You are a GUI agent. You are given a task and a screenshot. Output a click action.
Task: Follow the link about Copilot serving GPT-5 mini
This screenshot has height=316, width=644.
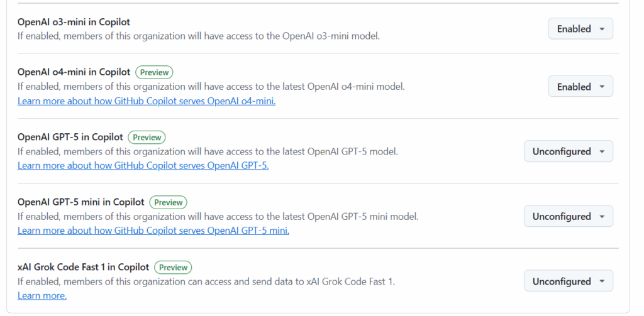coord(153,231)
